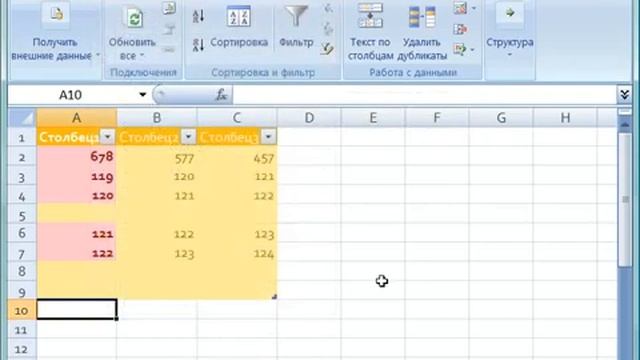640x360 pixels.
Task: Sort ascending A to Z
Action: (199, 16)
